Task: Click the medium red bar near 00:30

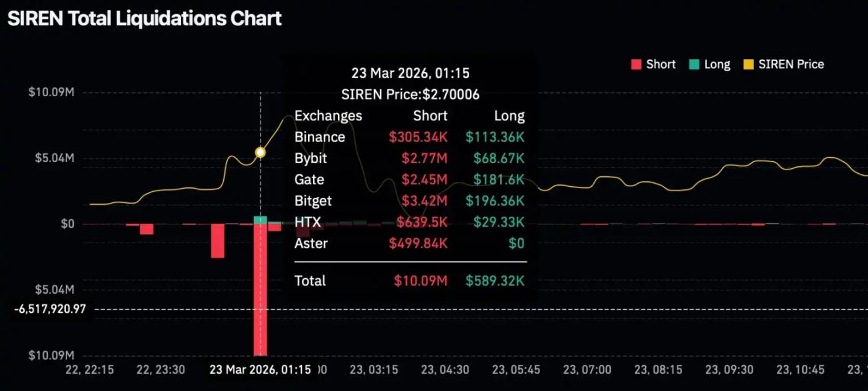Action: (218, 241)
